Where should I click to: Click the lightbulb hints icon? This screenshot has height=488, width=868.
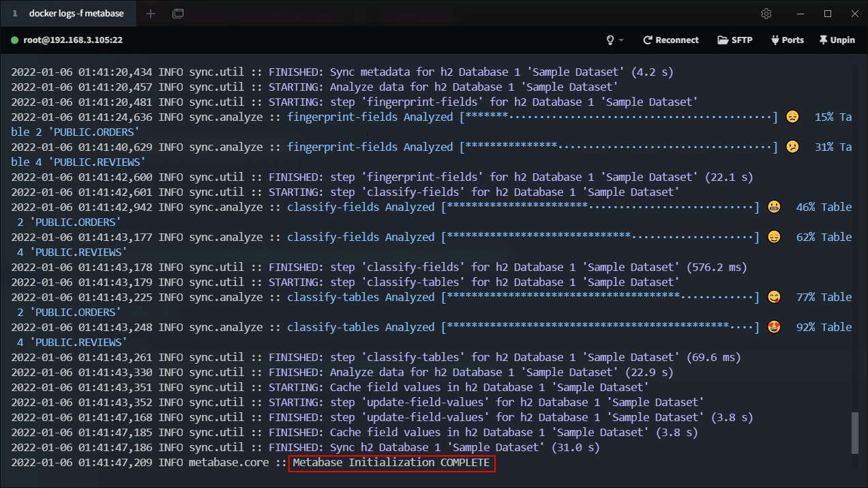[611, 40]
